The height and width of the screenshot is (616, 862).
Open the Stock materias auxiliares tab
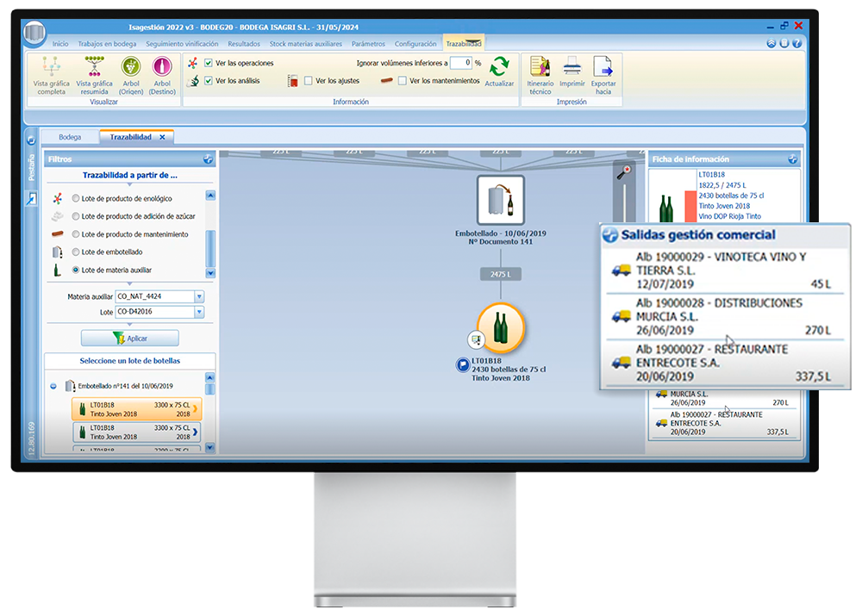306,44
